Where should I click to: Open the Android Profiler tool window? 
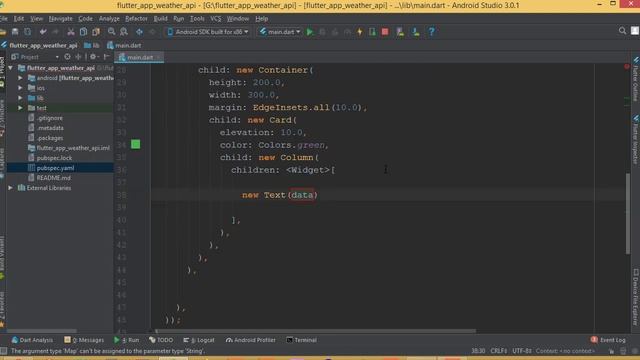251,340
